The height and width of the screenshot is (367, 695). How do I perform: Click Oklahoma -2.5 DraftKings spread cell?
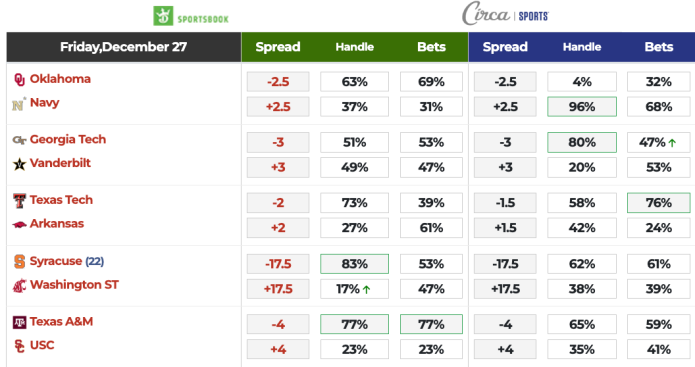(278, 82)
